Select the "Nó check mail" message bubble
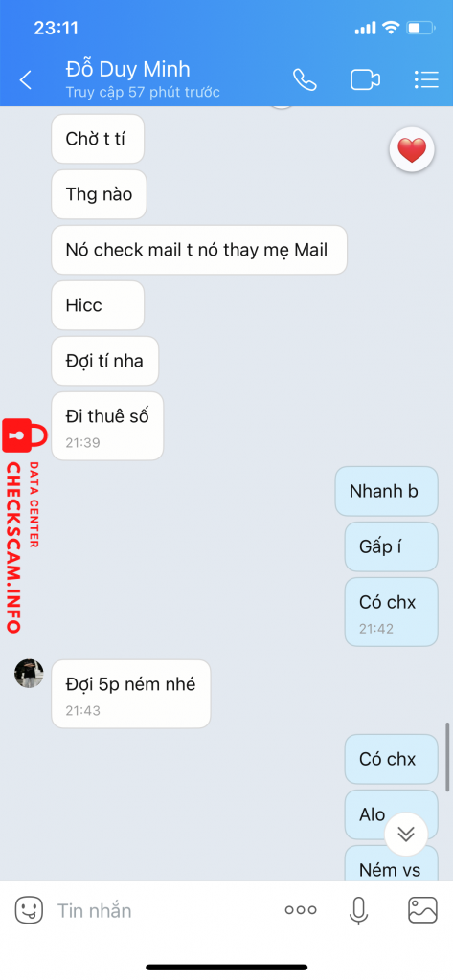Image resolution: width=453 pixels, height=980 pixels. (x=199, y=250)
